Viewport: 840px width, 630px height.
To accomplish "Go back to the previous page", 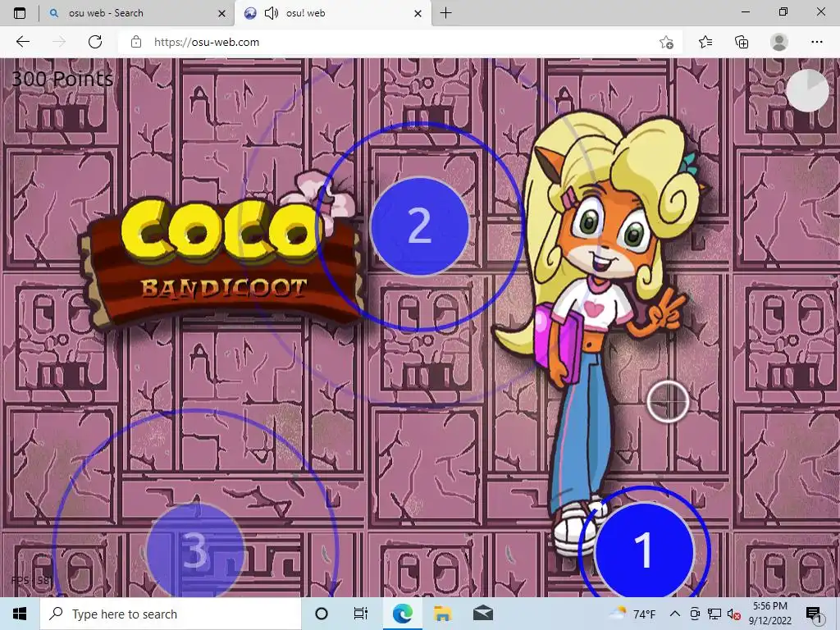I will [x=22, y=42].
